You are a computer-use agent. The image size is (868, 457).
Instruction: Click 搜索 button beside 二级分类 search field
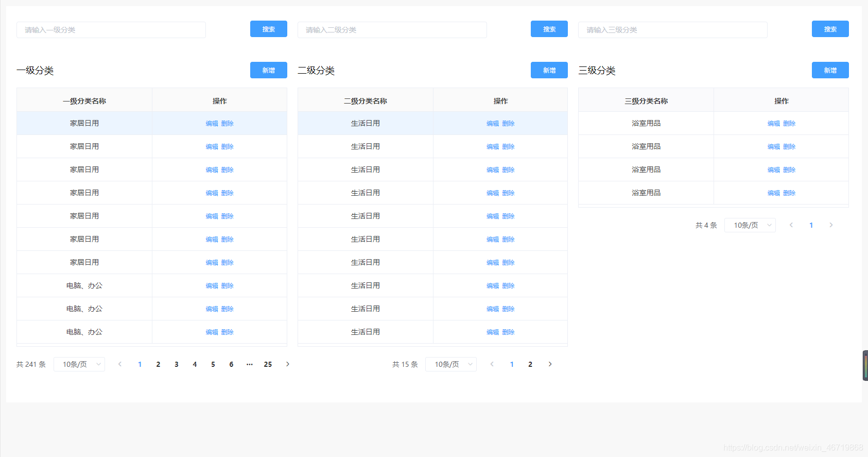[x=549, y=29]
